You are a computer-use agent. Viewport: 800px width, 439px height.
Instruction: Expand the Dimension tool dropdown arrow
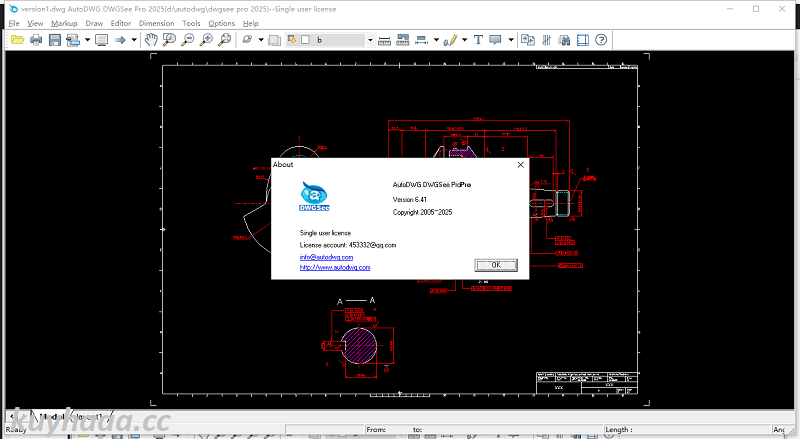click(436, 40)
